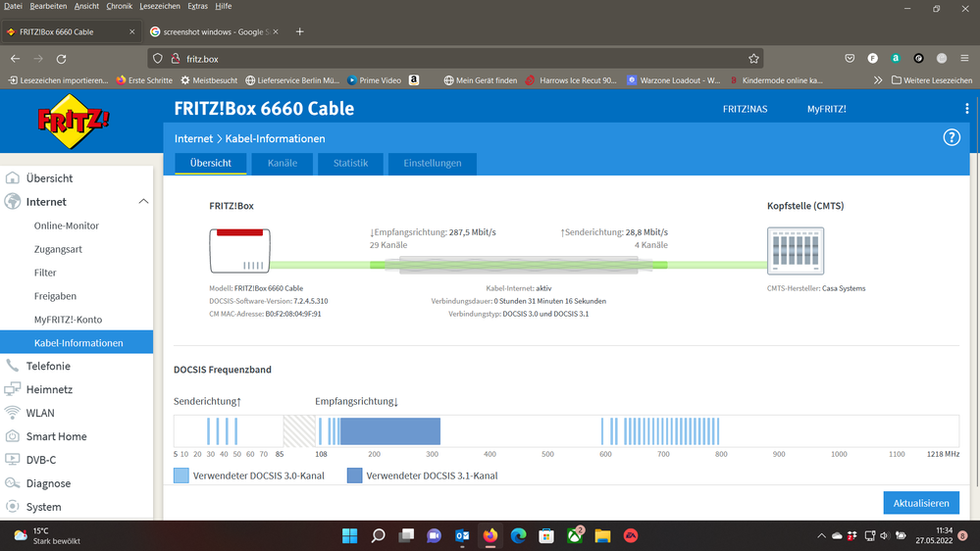Show hidden system tray icons chevron
The width and height of the screenshot is (980, 551).
821,535
